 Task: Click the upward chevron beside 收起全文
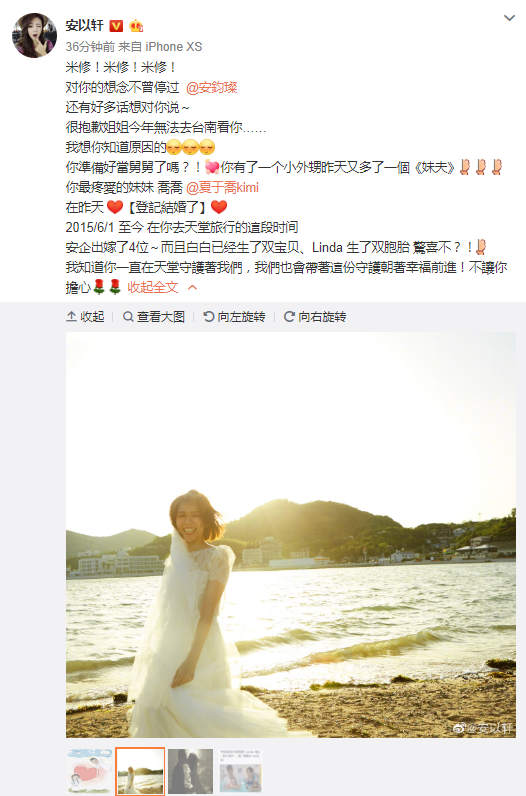192,287
